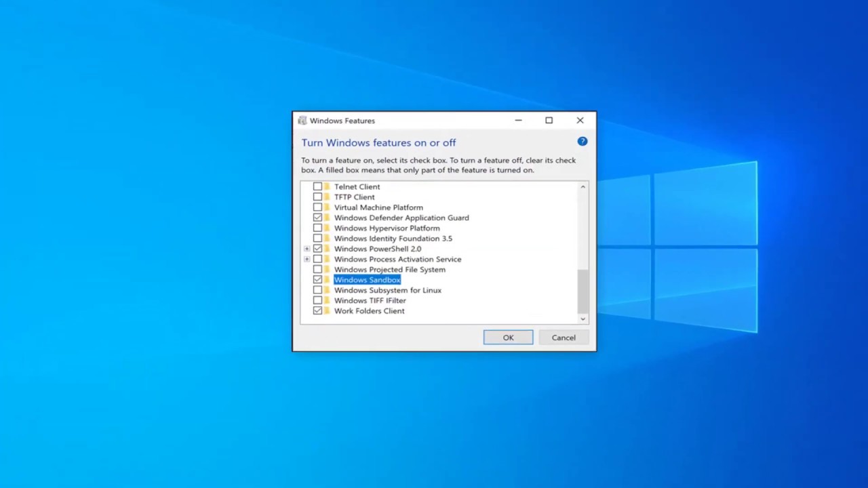868x488 pixels.
Task: Click the scrollbar down arrow
Action: pos(583,319)
